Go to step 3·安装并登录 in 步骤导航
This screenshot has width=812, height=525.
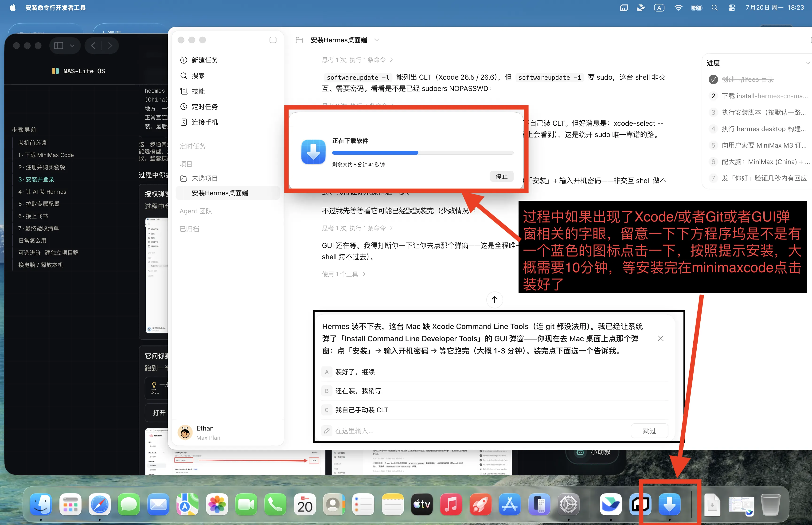click(x=36, y=179)
